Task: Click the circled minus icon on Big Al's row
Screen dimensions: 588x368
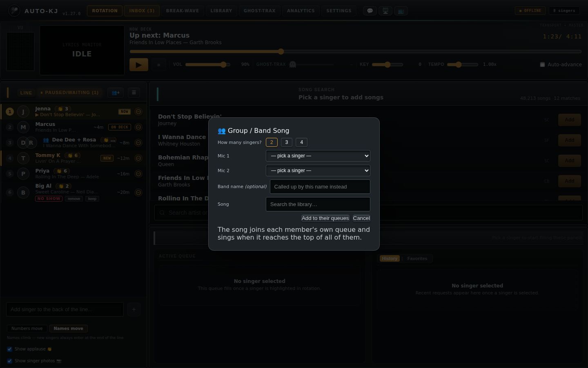Action: [x=138, y=193]
